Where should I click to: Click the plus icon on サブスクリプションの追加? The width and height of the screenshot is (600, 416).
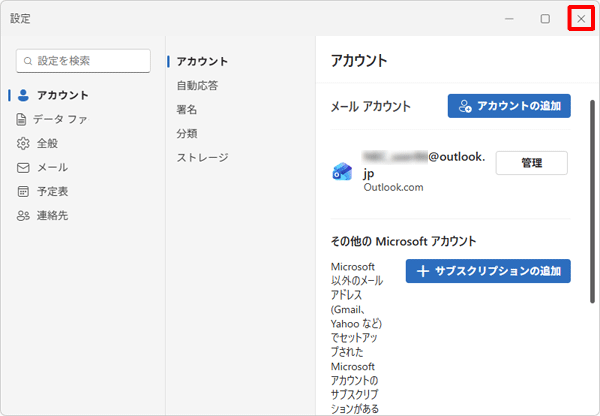[422, 271]
